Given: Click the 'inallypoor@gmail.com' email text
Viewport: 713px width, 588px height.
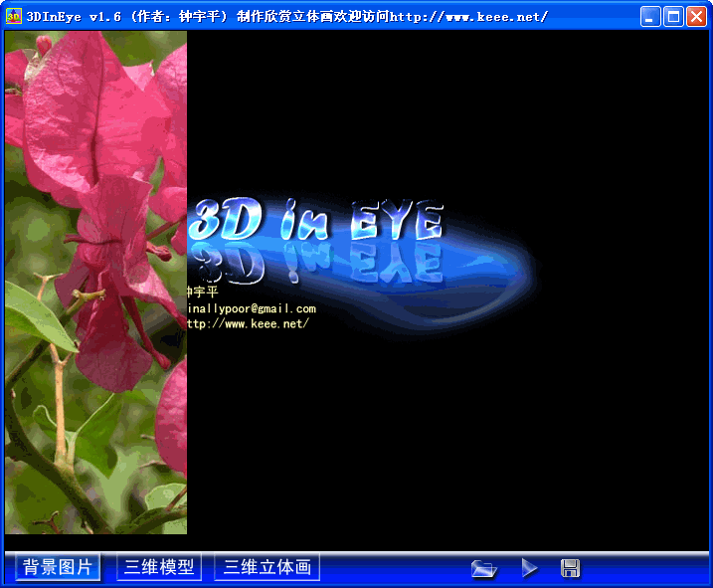Looking at the screenshot, I should click(x=252, y=308).
